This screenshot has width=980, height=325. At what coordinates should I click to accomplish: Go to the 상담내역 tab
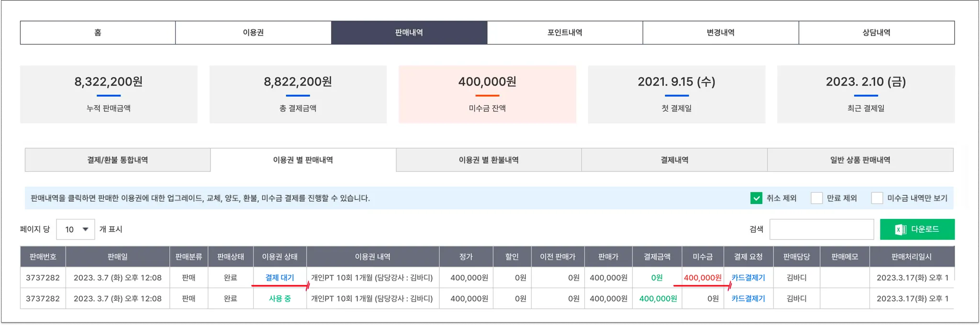point(876,32)
